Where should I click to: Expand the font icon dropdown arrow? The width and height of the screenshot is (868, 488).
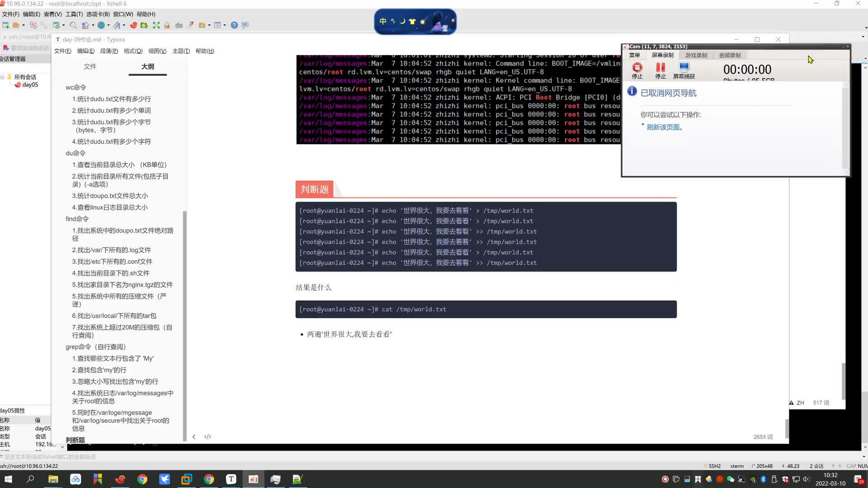click(124, 25)
